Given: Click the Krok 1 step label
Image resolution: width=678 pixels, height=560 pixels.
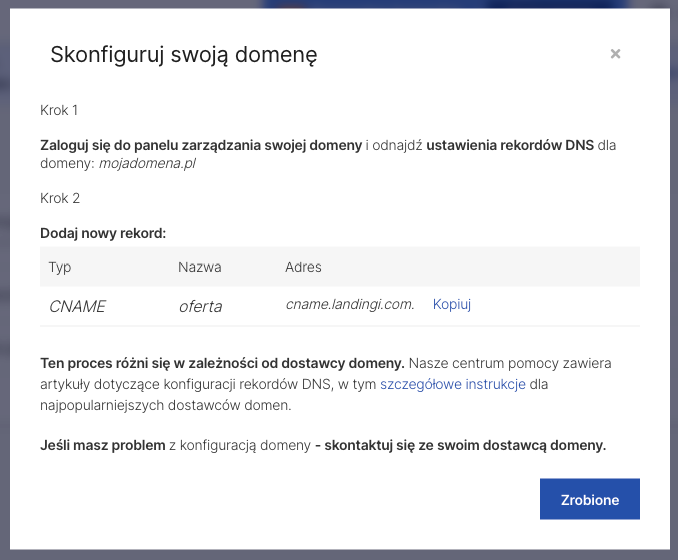Looking at the screenshot, I should click(59, 110).
